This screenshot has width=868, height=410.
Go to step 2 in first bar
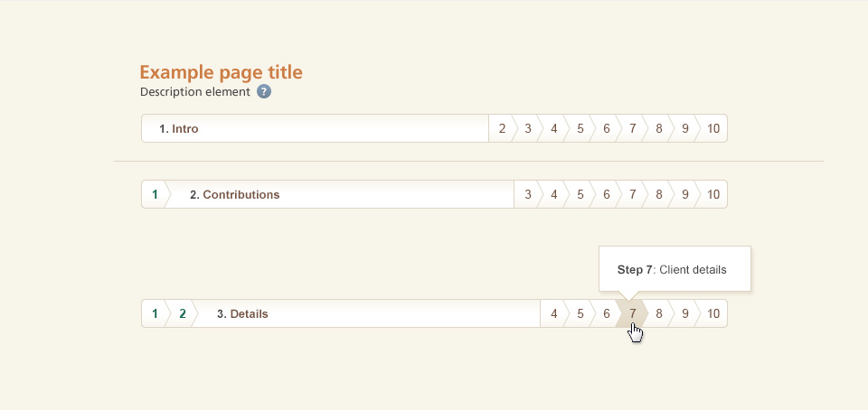pos(502,128)
